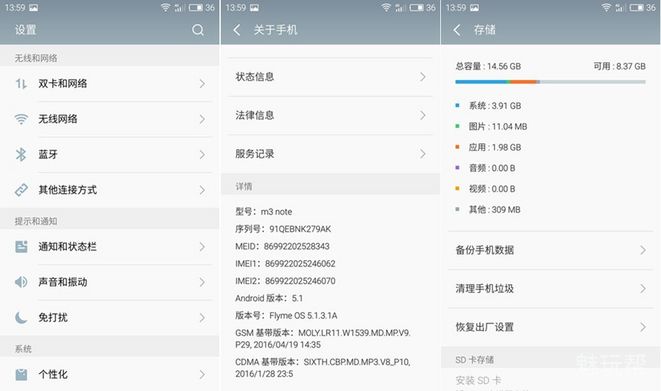661x391 pixels.
Task: Tap the link icon beside 其他连接方式
Action: pos(21,190)
